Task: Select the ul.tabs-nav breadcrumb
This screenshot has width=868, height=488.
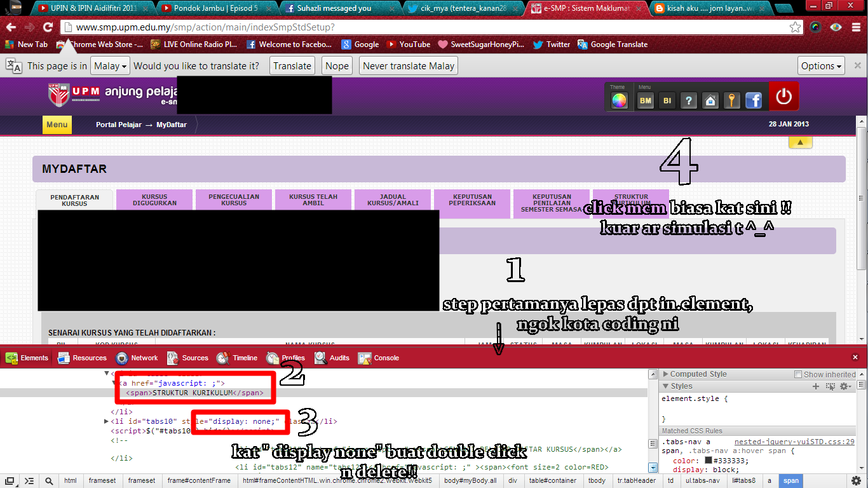Action: point(702,481)
